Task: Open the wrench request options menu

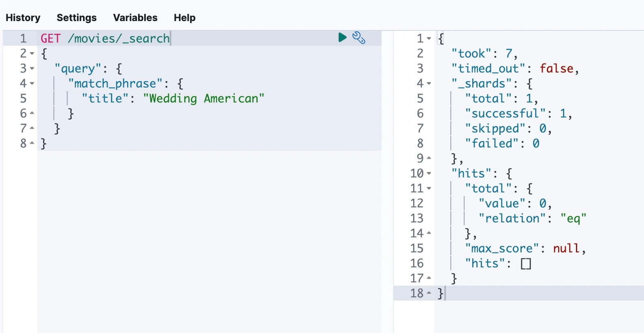Action: pos(358,38)
